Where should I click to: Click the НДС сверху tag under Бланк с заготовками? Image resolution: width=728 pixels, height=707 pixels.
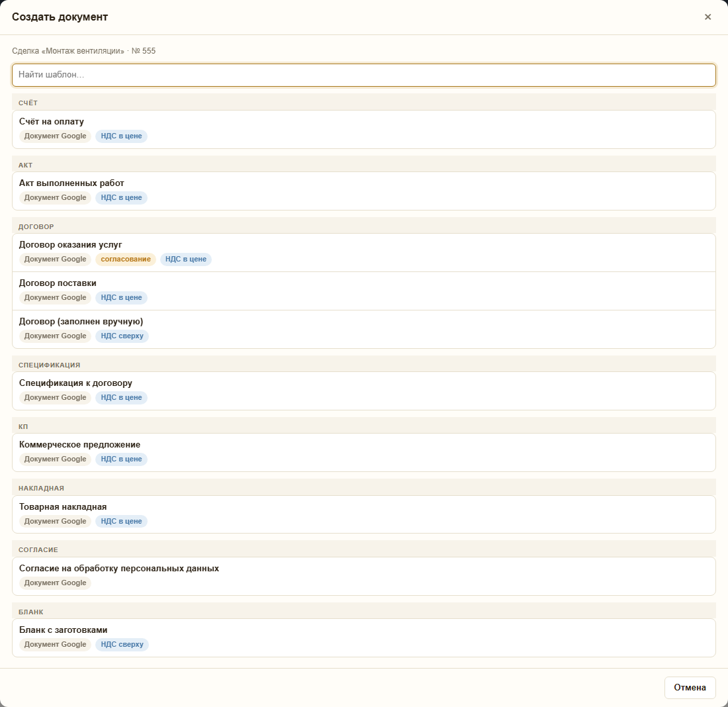click(x=122, y=644)
